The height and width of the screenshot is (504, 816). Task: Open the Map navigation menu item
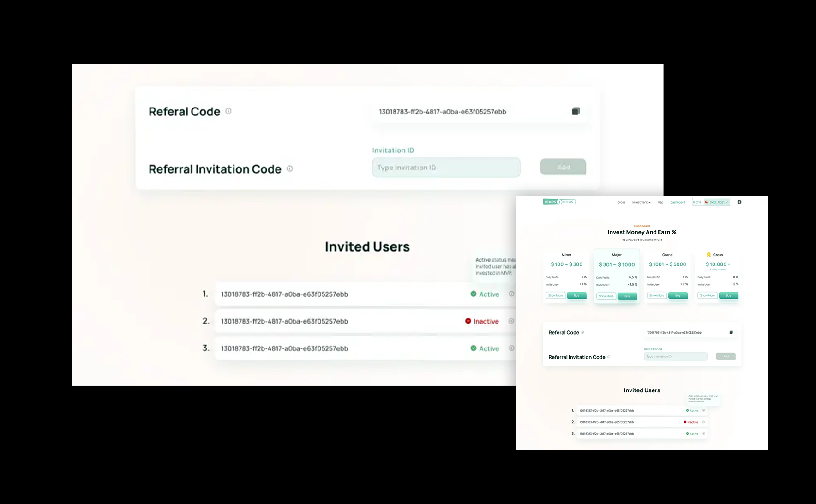coord(660,202)
